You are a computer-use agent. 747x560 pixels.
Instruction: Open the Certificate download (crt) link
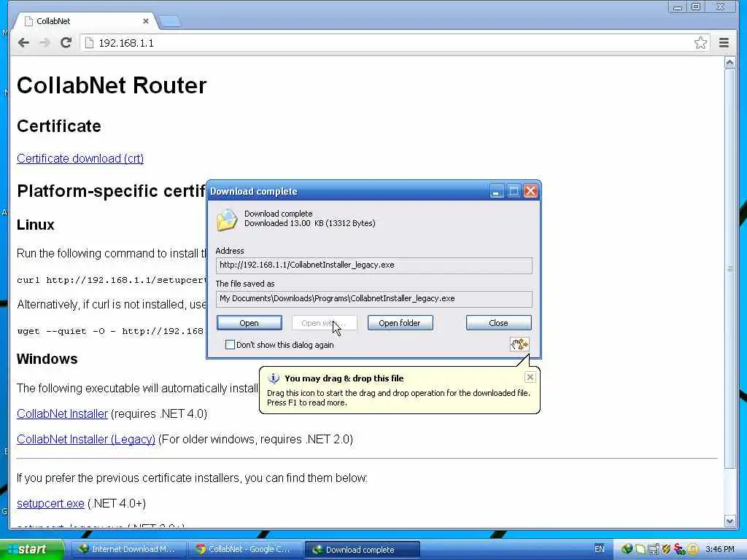pos(80,158)
